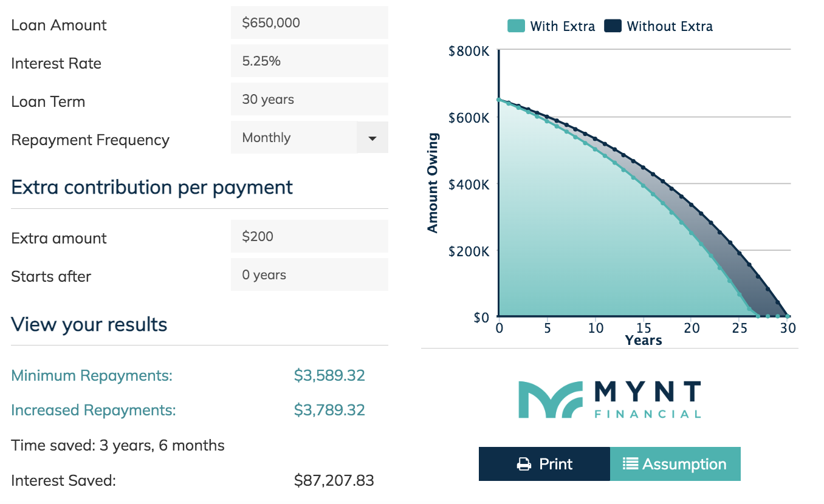Click the Extra amount field showing $200
824x504 pixels.
pos(309,236)
